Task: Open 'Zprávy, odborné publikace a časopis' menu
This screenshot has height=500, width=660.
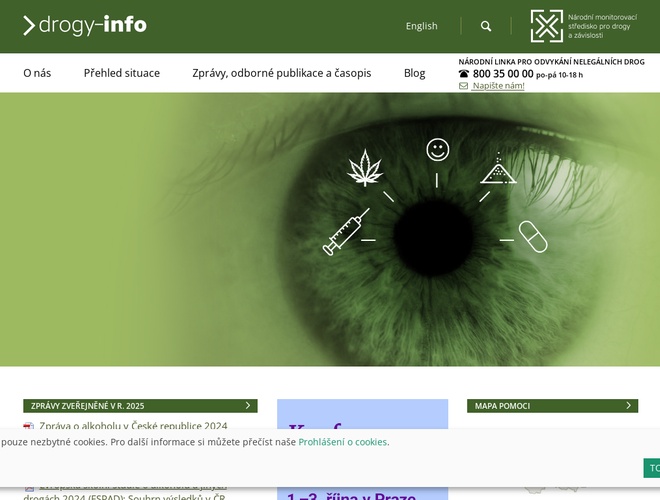Action: pos(281,73)
